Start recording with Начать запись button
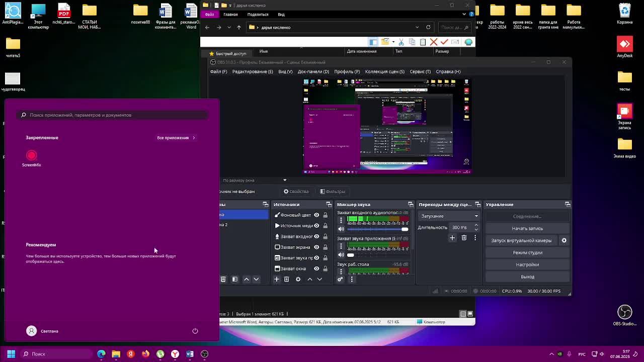 (527, 228)
